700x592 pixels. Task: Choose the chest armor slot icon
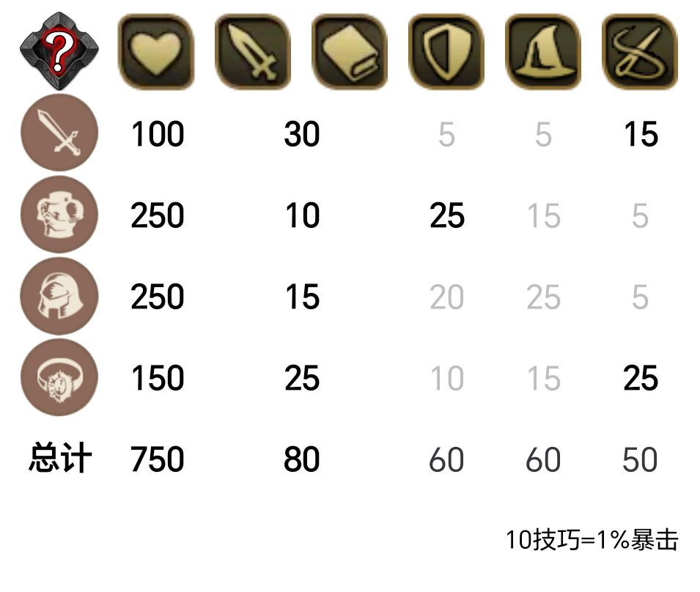coord(59,215)
